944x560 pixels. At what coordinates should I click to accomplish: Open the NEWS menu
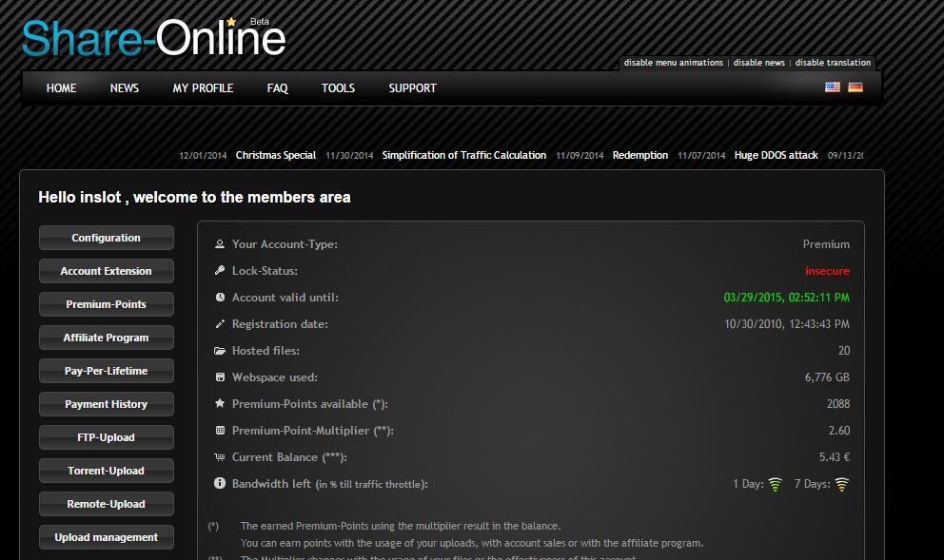[x=125, y=87]
